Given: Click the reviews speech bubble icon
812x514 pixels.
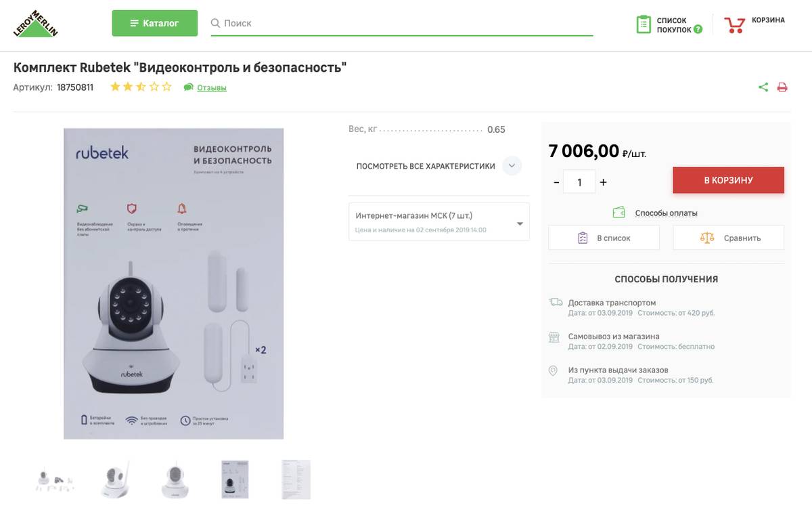Looking at the screenshot, I should [x=189, y=87].
